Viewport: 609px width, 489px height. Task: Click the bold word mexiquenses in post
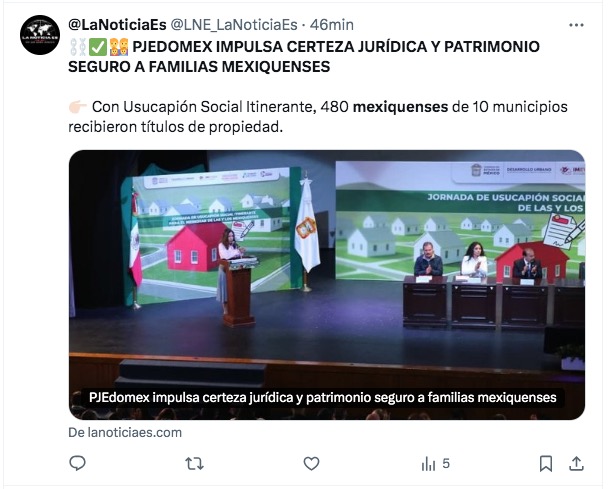[400, 107]
